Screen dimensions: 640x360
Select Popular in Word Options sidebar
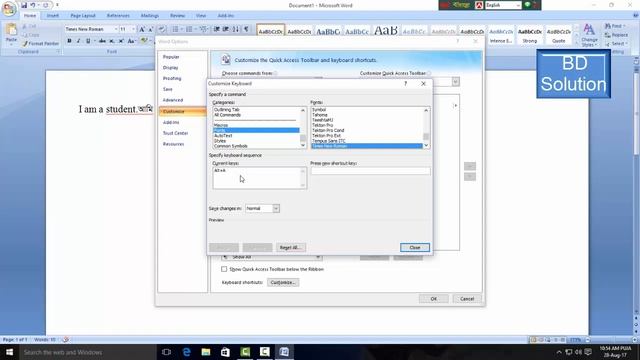(171, 57)
